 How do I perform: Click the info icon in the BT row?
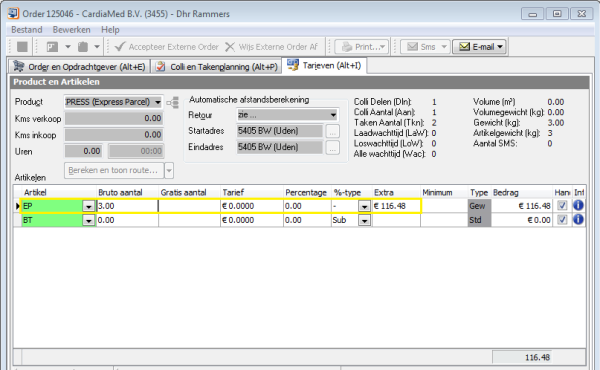point(578,220)
